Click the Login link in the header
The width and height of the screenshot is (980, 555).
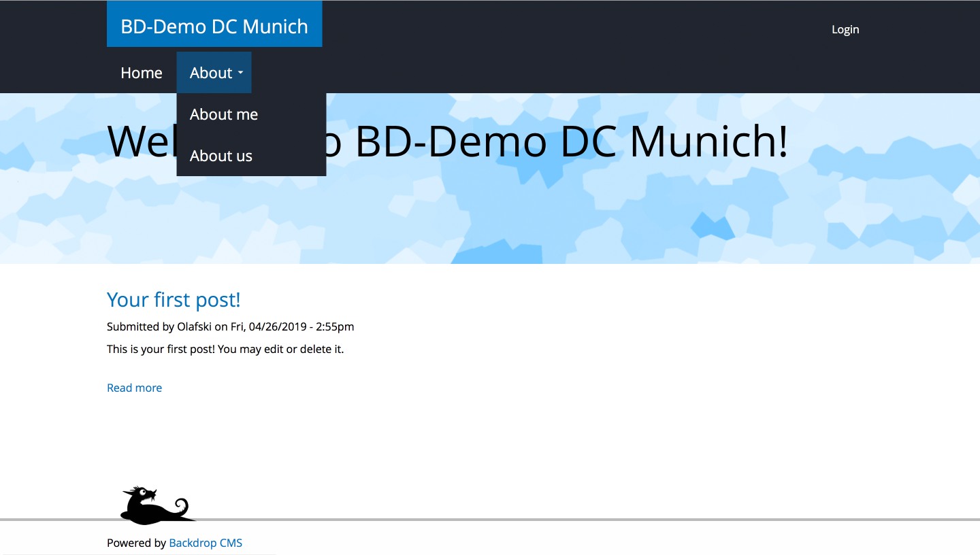click(845, 29)
